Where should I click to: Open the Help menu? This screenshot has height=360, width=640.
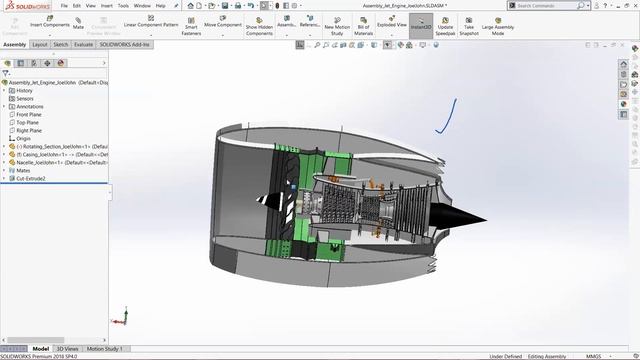(x=161, y=6)
